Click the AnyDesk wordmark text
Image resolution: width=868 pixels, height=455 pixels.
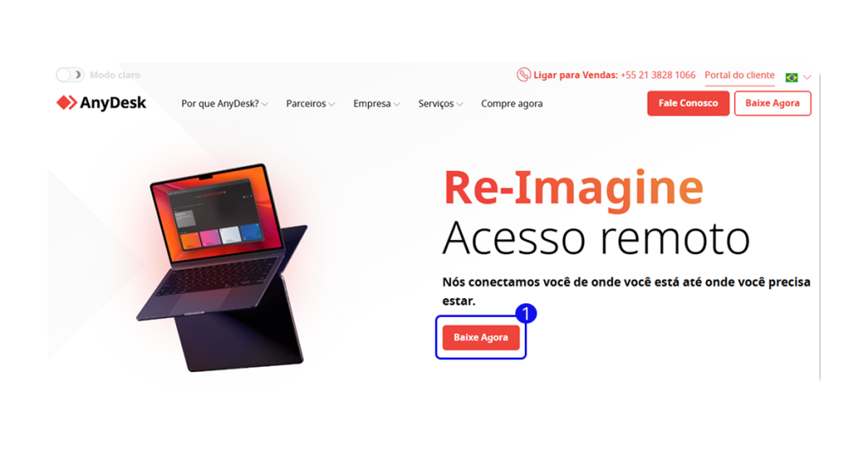(113, 103)
